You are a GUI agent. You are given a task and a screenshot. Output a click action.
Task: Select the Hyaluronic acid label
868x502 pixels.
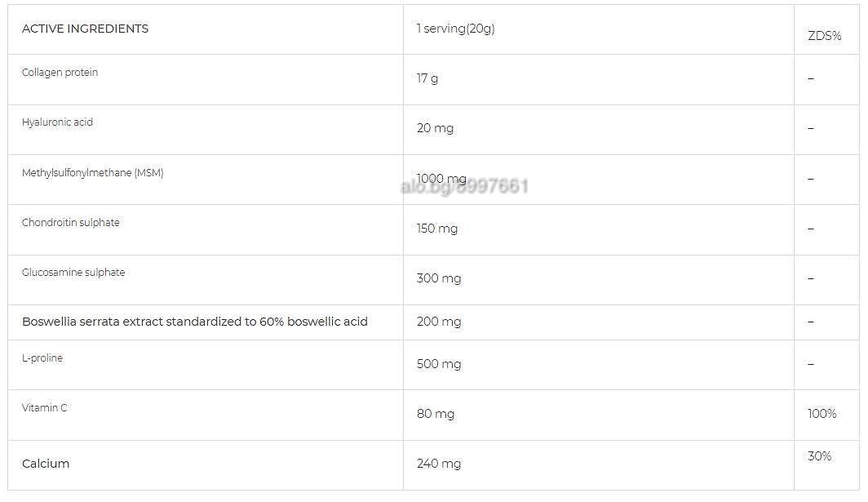tap(57, 122)
